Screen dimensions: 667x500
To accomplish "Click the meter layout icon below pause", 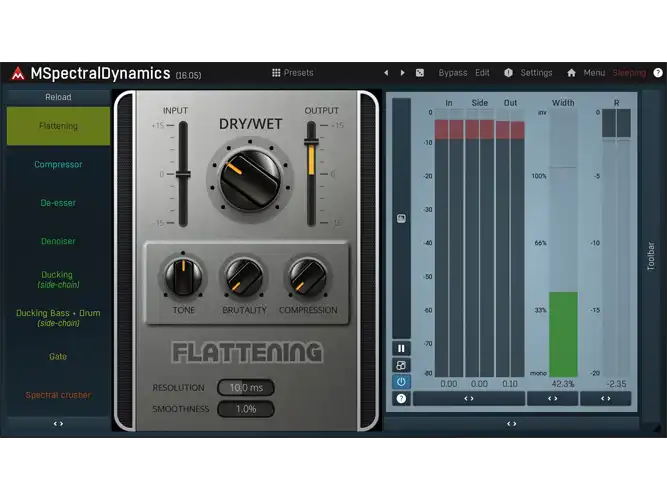I will [401, 365].
